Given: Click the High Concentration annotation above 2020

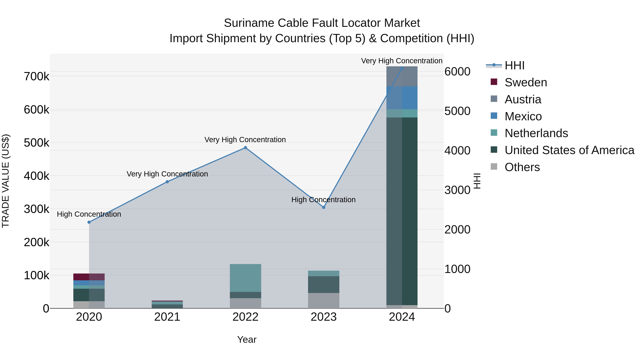Looking at the screenshot, I should click(x=89, y=214).
